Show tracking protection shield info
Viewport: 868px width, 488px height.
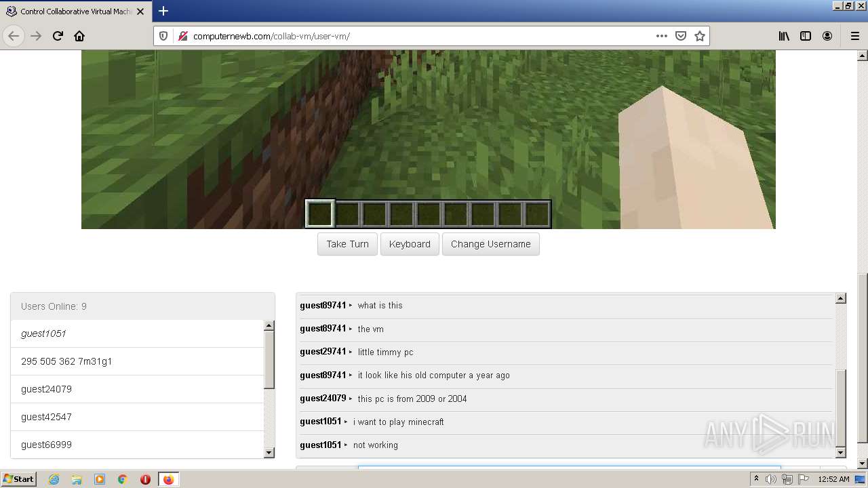163,36
